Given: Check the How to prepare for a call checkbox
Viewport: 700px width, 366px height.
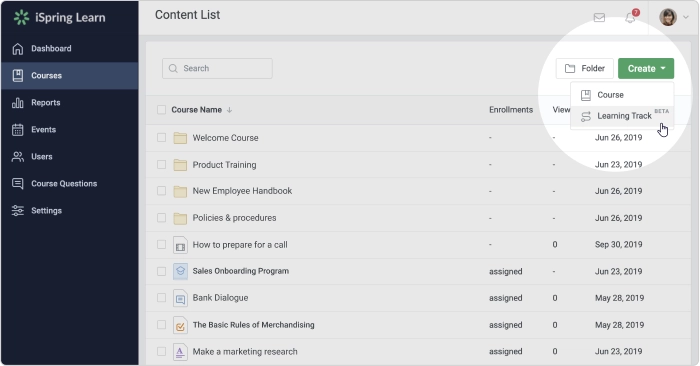Looking at the screenshot, I should click(161, 245).
